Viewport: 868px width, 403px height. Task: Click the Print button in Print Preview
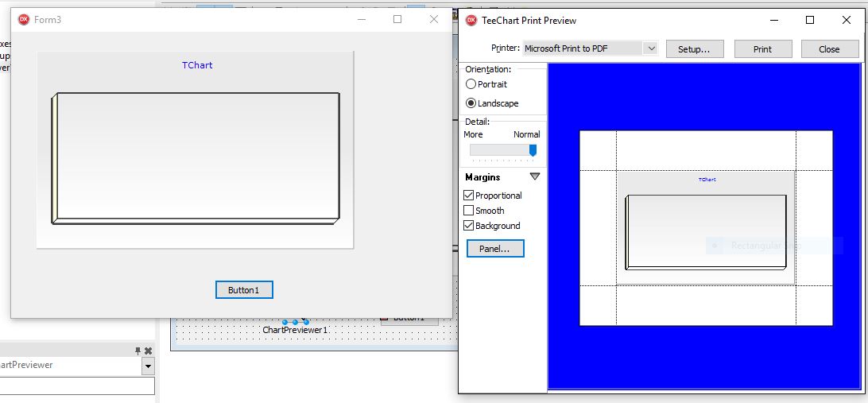tap(762, 48)
